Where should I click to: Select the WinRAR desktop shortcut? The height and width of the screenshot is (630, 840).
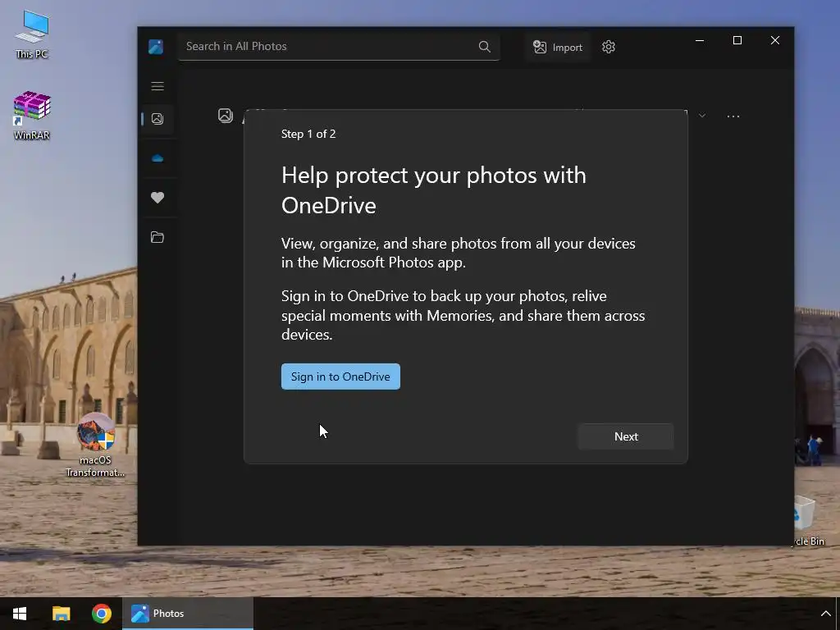pos(32,116)
